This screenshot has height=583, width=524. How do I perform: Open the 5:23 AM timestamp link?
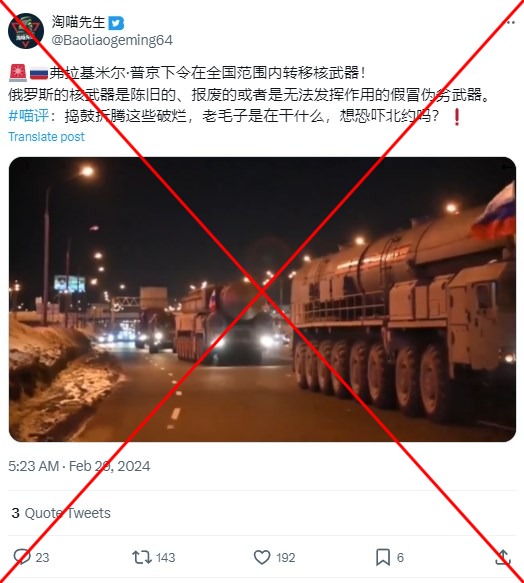pyautogui.click(x=33, y=466)
